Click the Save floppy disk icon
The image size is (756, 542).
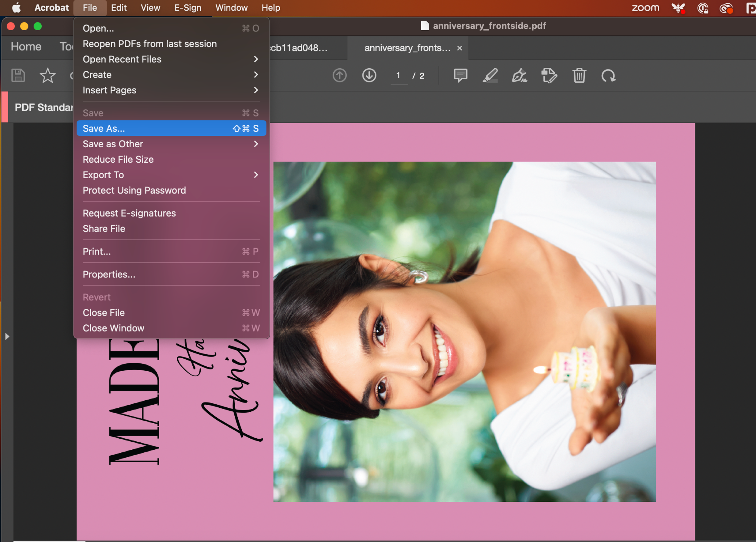pos(18,75)
